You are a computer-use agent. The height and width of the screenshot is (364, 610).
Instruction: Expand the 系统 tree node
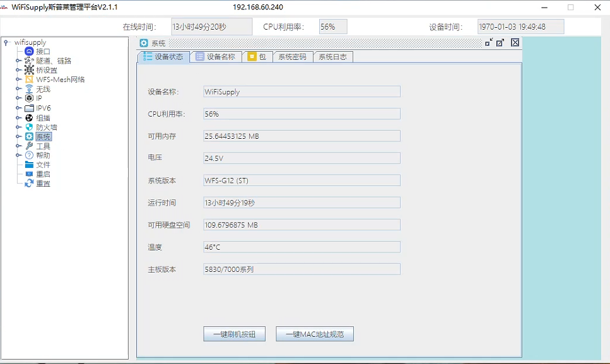18,136
